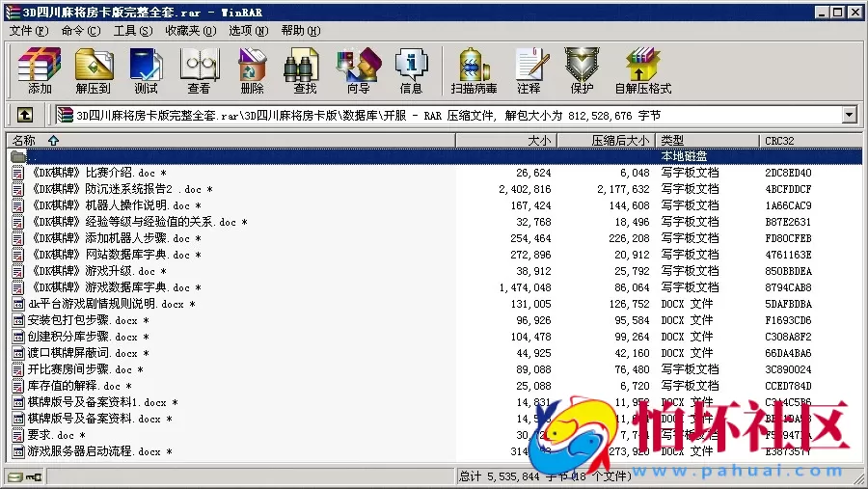Go up one folder level arrow button
Screen dimensions: 868x489
pyautogui.click(x=24, y=115)
